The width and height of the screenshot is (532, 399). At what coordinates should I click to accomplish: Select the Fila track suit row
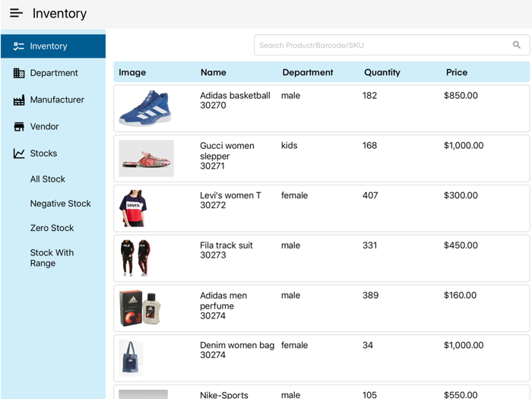click(x=321, y=258)
